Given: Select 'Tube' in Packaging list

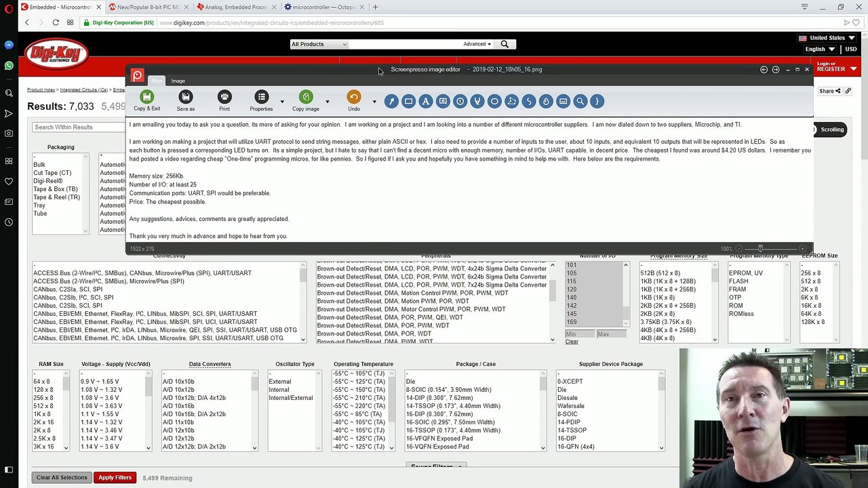Looking at the screenshot, I should 40,213.
